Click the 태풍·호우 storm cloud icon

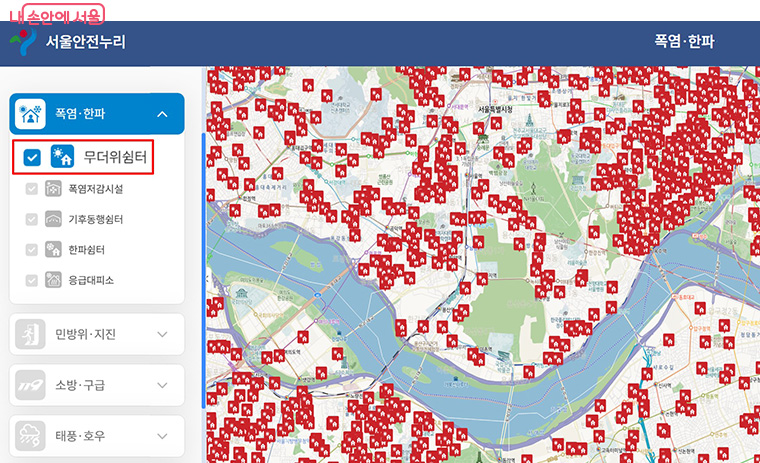(x=30, y=436)
